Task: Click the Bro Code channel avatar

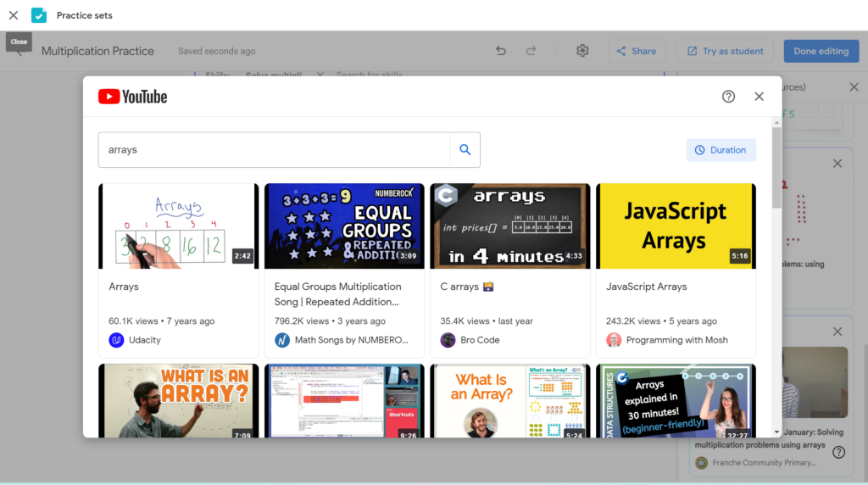Action: pos(448,340)
